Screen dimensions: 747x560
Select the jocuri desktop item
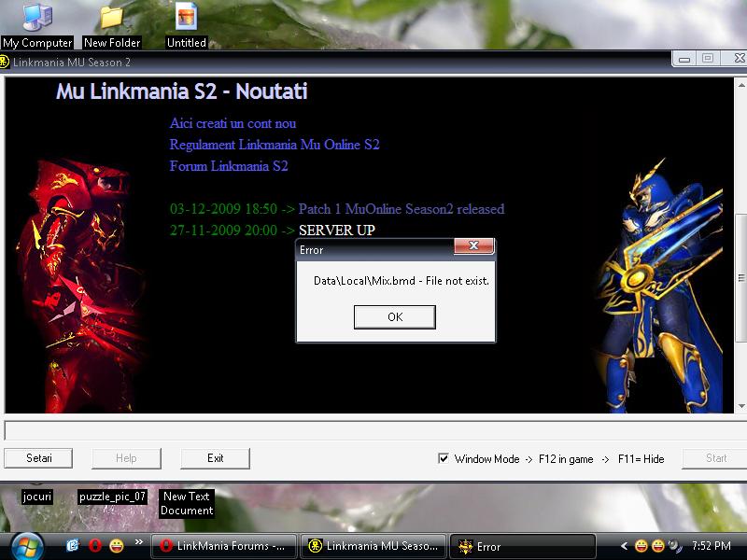(37, 497)
